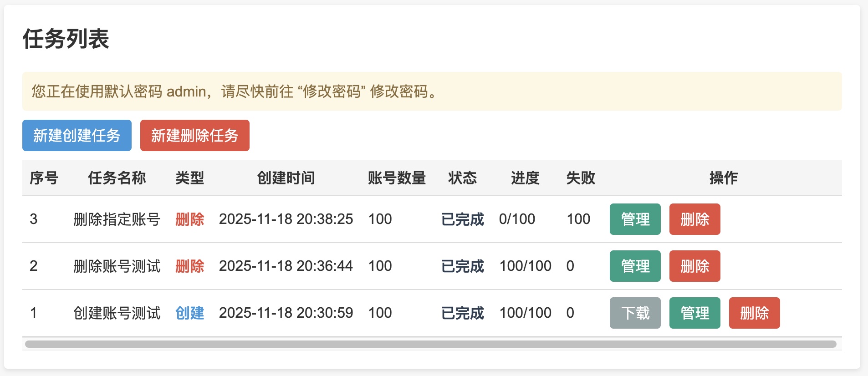
Task: Click the blue 新建创建任务 button
Action: coord(77,135)
